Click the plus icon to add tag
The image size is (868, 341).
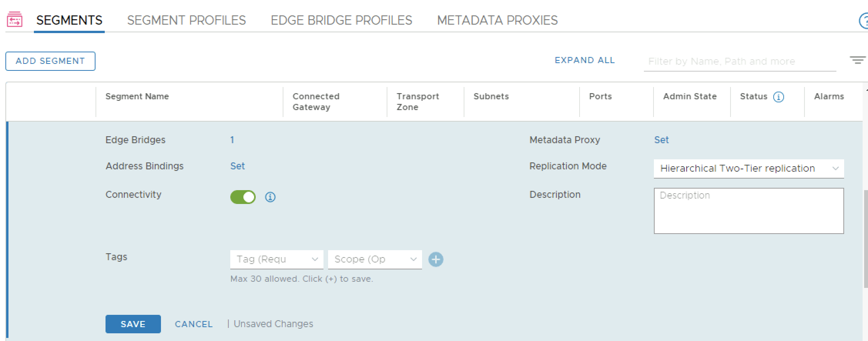(x=436, y=259)
